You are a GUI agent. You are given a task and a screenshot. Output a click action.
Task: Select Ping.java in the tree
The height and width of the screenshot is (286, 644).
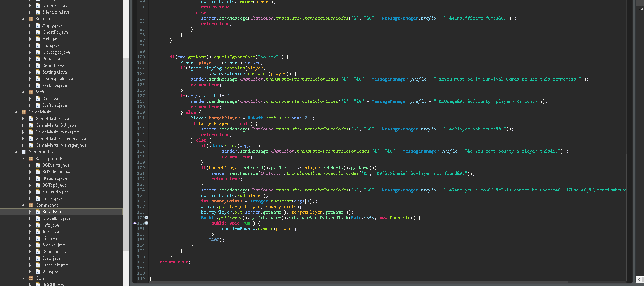pyautogui.click(x=51, y=59)
